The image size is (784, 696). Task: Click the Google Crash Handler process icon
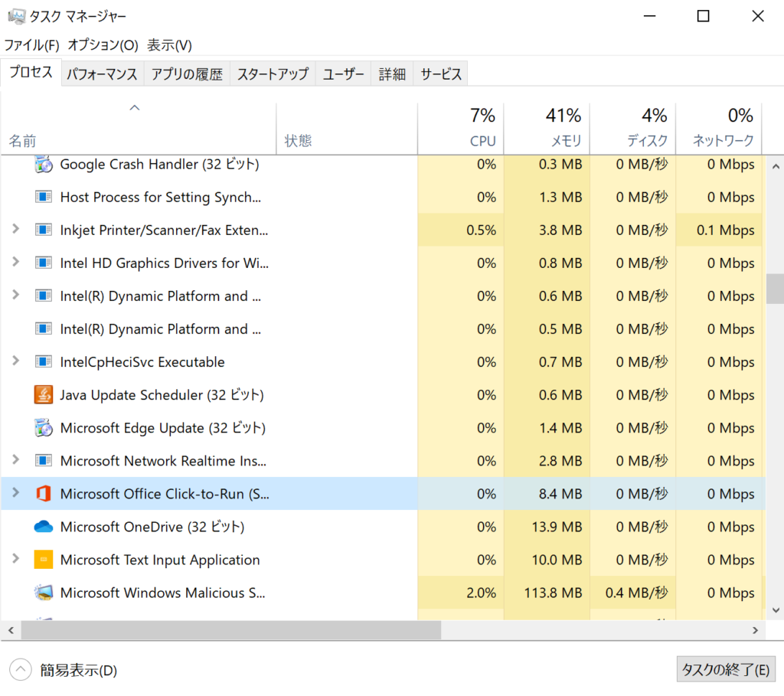[44, 164]
